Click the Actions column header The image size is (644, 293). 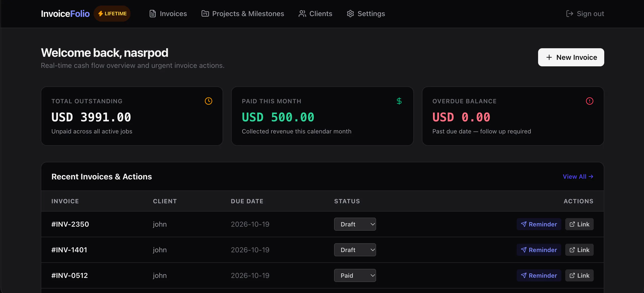578,201
